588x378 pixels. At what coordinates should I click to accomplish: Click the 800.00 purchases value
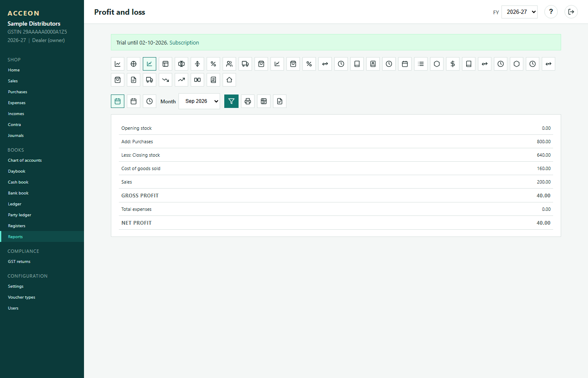coord(543,142)
